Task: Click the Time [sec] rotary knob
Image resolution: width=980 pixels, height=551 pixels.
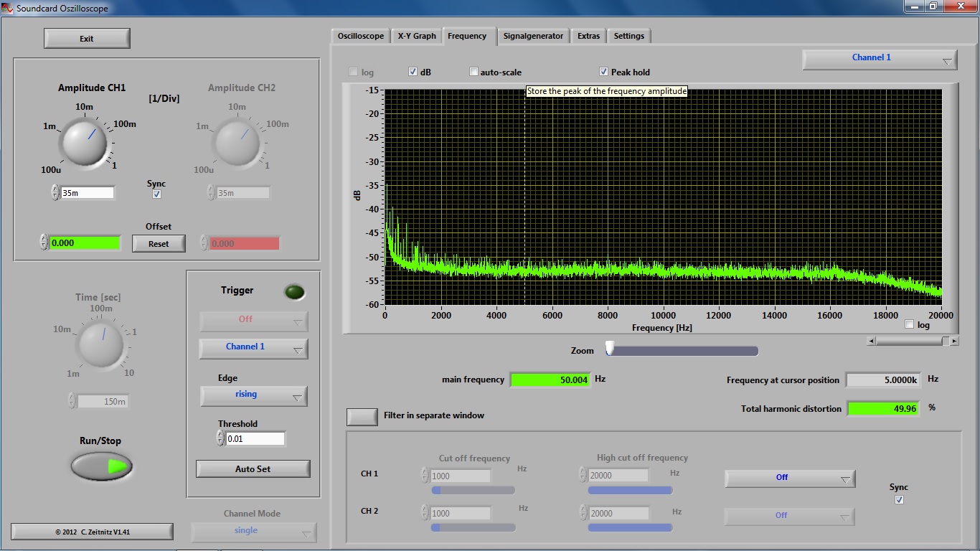Action: (100, 343)
